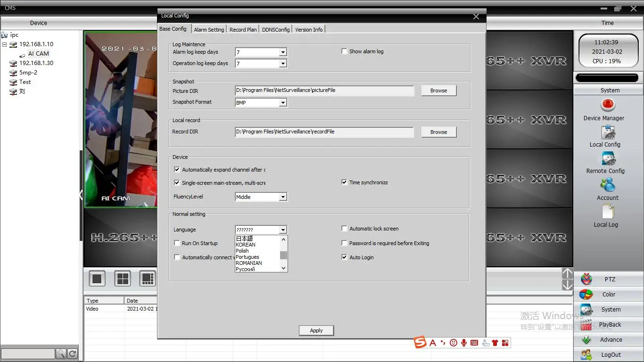The height and width of the screenshot is (362, 644).
Task: Click the Date column header
Action: click(140, 301)
